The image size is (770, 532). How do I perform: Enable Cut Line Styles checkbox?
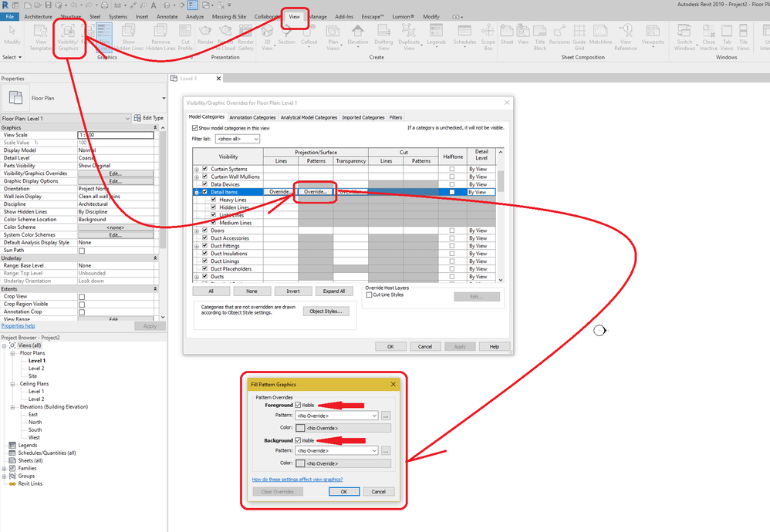(x=369, y=295)
